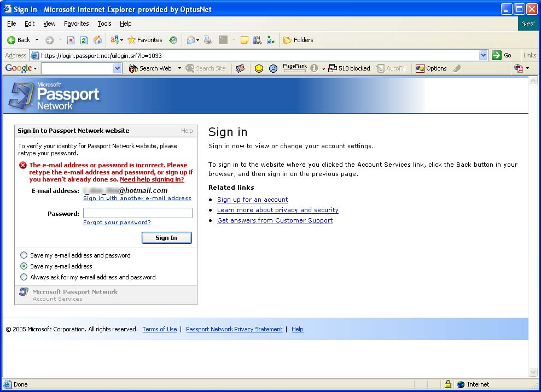Click the padlock security icon in status bar
541x392 pixels.
click(448, 384)
